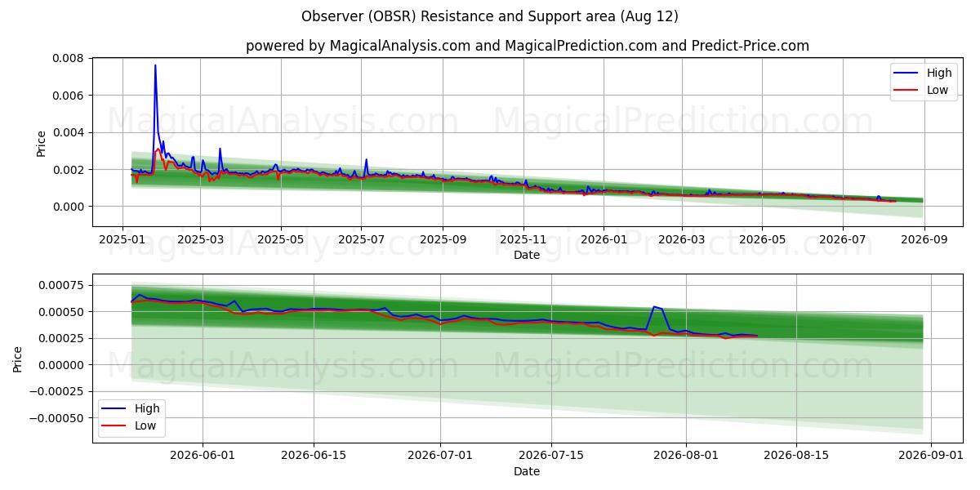The height and width of the screenshot is (490, 980).
Task: Click the −0.00050 y-axis tick label
Action: [x=57, y=418]
